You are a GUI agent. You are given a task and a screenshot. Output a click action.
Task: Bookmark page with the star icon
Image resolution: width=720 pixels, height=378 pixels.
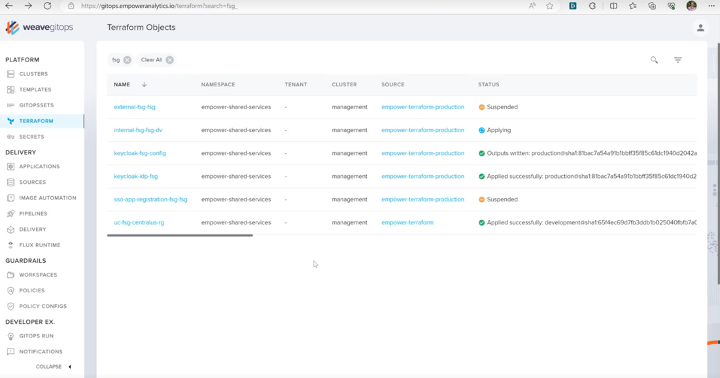tap(550, 6)
